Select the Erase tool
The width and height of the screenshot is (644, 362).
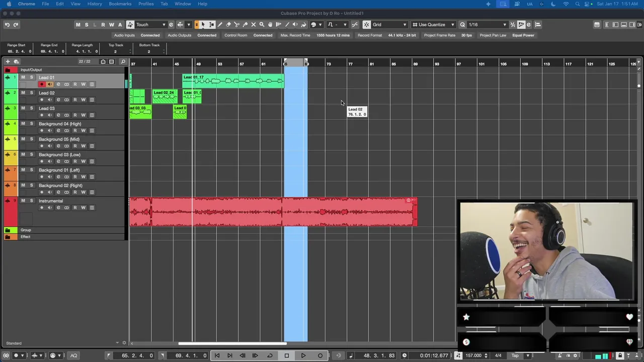[228, 25]
